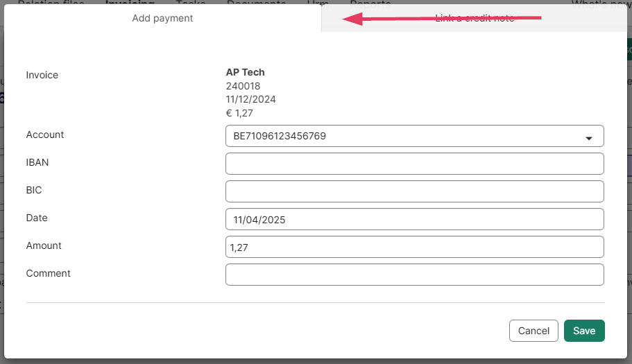Go to the Relation files menu
This screenshot has height=364, width=632.
51,3
